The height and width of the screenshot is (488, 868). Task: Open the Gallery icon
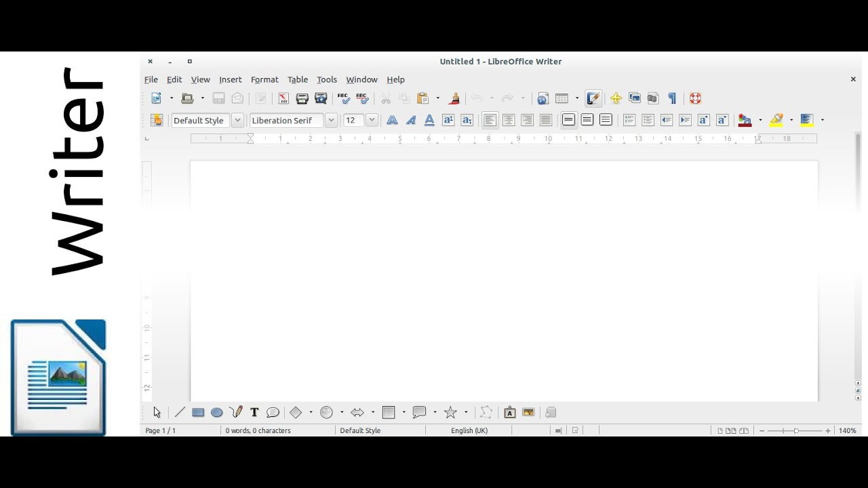pyautogui.click(x=635, y=98)
